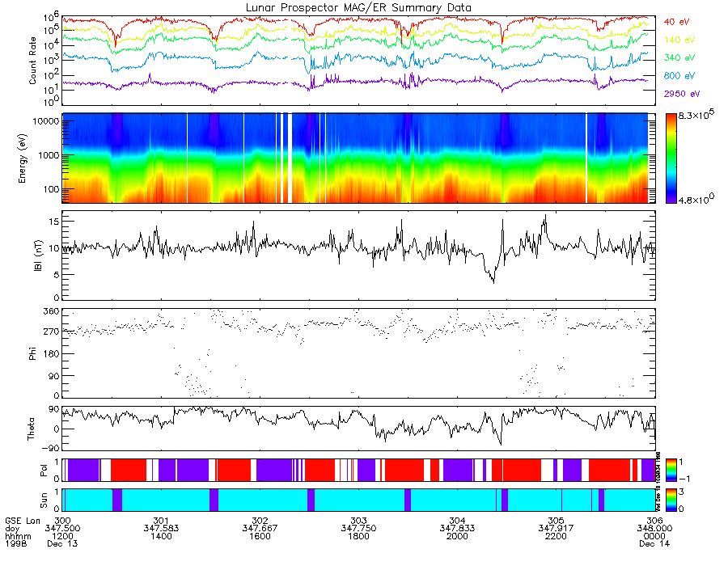
Task: Click inside the energy spectrogram panel
Action: click(358, 158)
